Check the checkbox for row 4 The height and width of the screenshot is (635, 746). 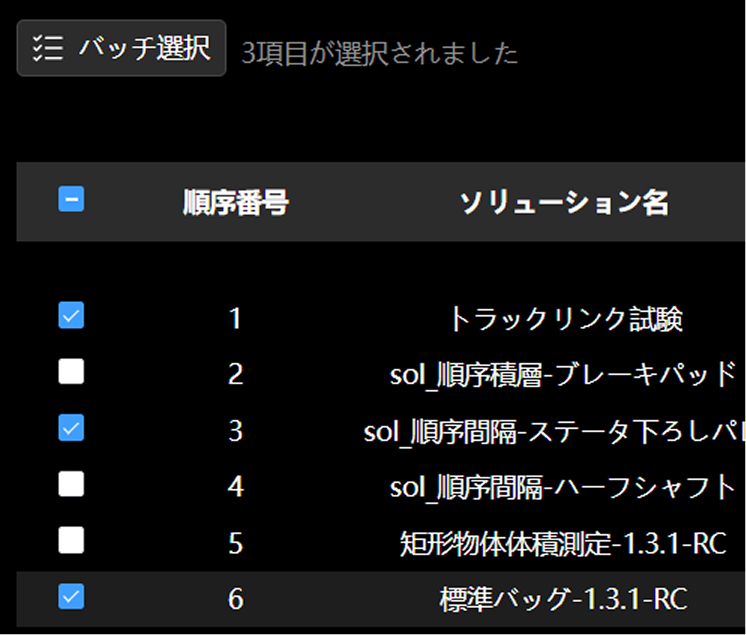point(71,485)
